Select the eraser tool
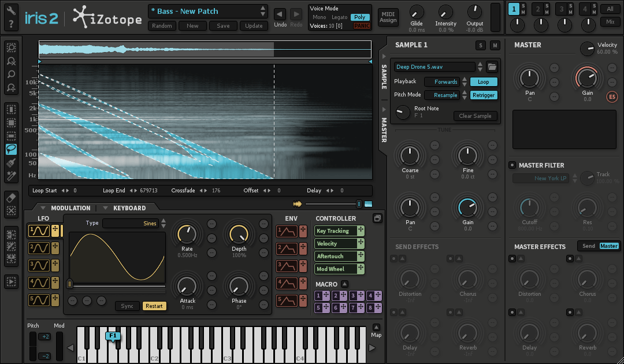This screenshot has width=624, height=364. pos(11,198)
